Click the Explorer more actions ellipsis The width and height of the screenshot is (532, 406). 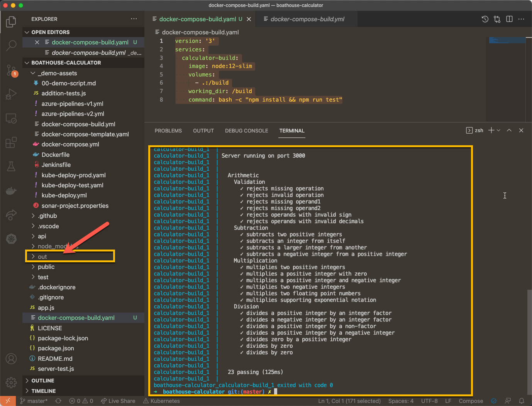[x=134, y=19]
